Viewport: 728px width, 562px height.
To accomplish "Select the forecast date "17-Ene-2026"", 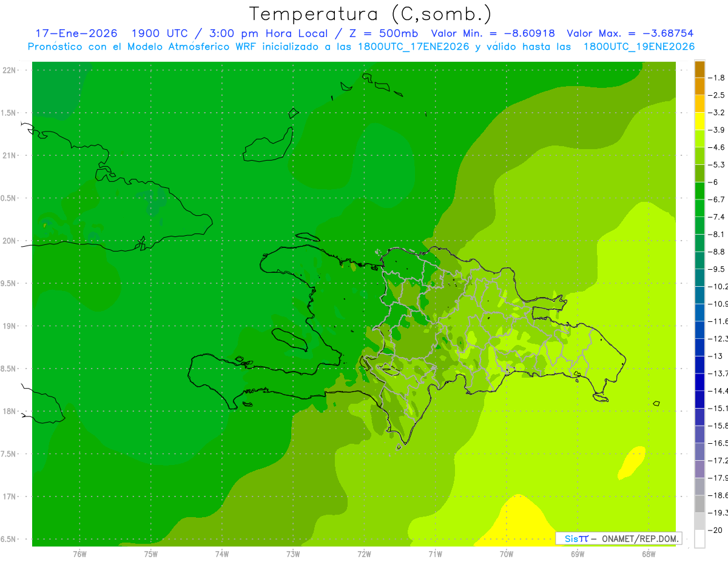I will 76,33.
